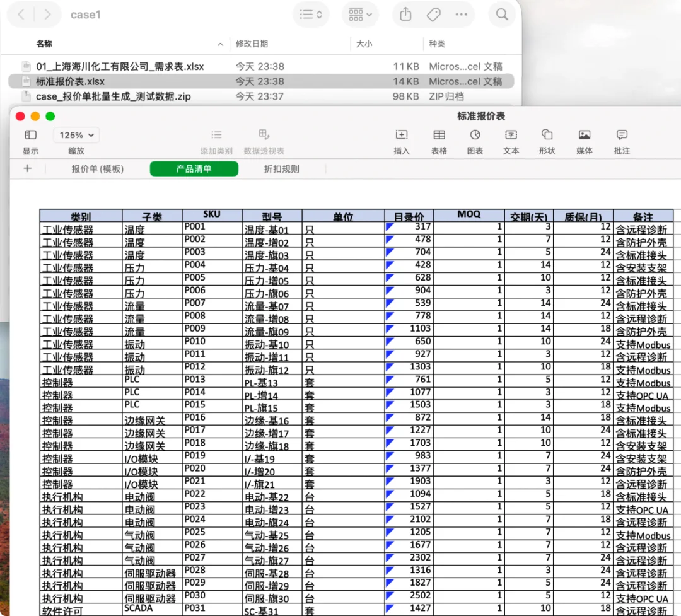
Task: Open Finder search with the magnifier icon
Action: pyautogui.click(x=501, y=14)
